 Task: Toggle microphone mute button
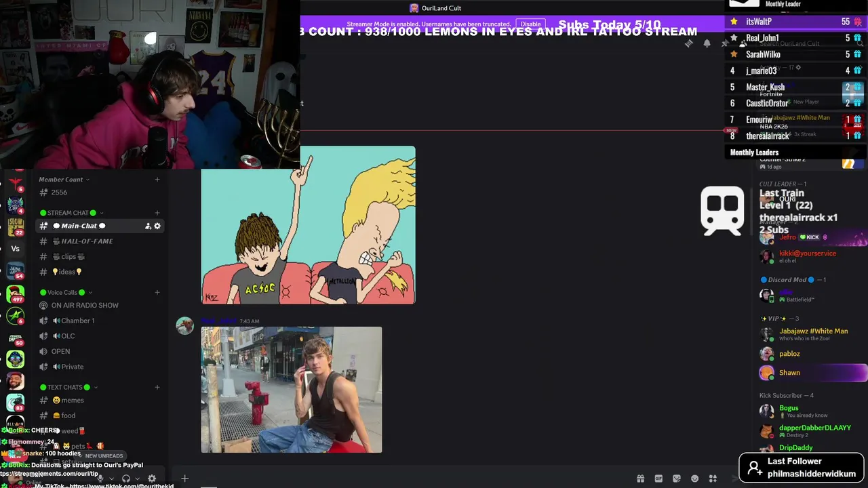coord(100,479)
